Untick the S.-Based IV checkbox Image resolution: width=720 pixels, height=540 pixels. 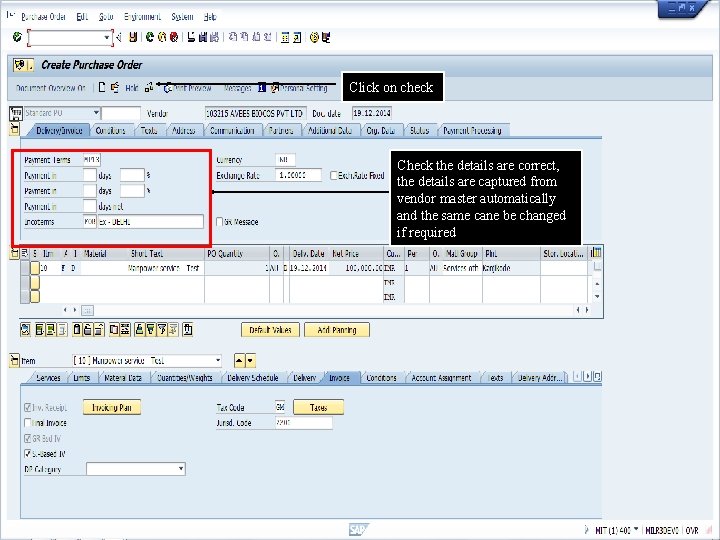28,454
